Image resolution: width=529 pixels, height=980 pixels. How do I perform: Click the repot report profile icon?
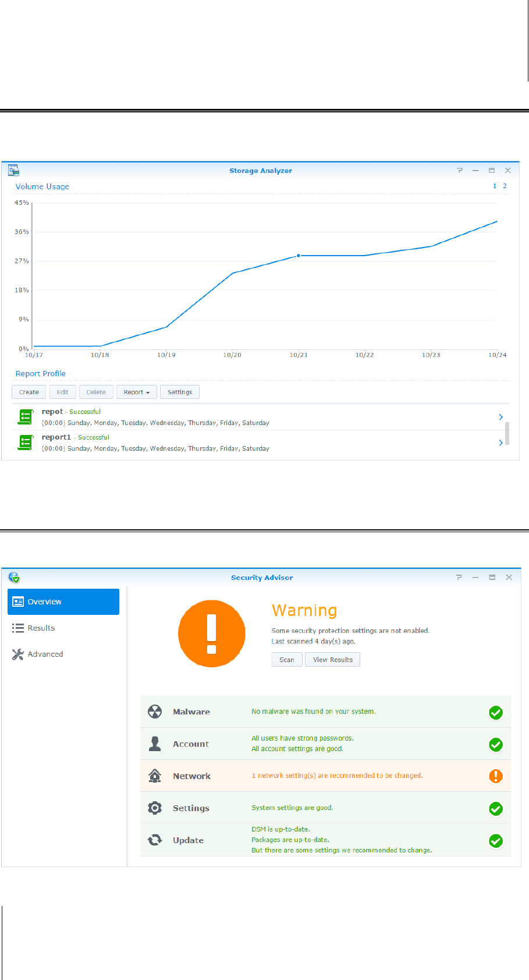[x=26, y=417]
